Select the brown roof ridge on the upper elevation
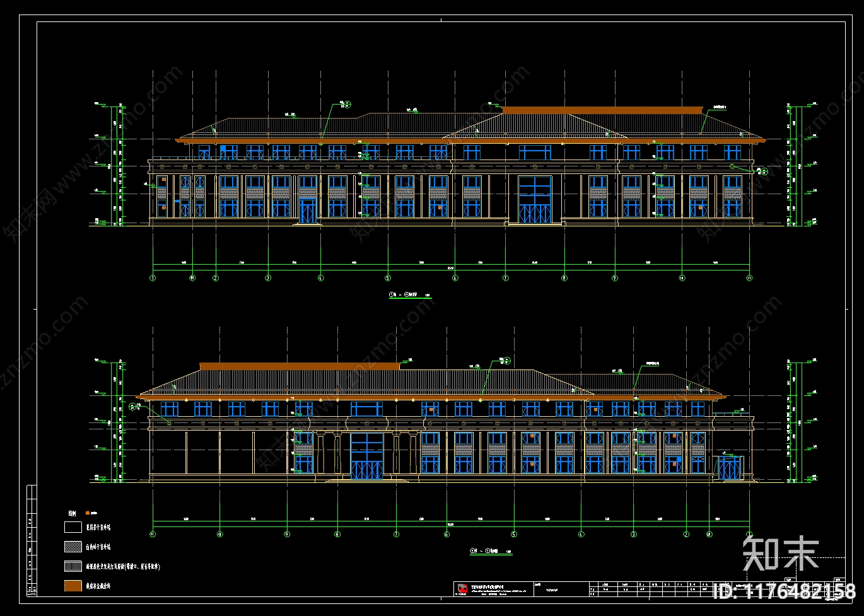The width and height of the screenshot is (864, 616). 602,110
